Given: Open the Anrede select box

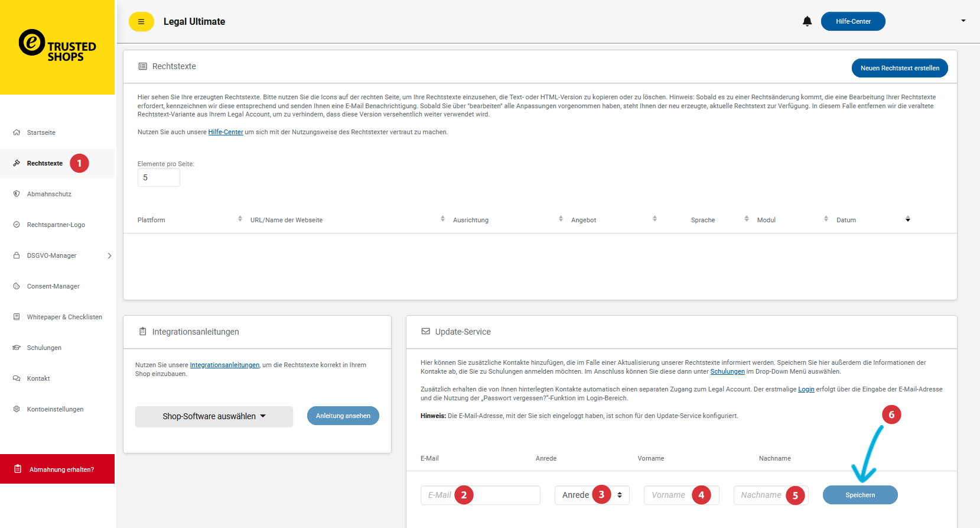Looking at the screenshot, I should coord(592,495).
